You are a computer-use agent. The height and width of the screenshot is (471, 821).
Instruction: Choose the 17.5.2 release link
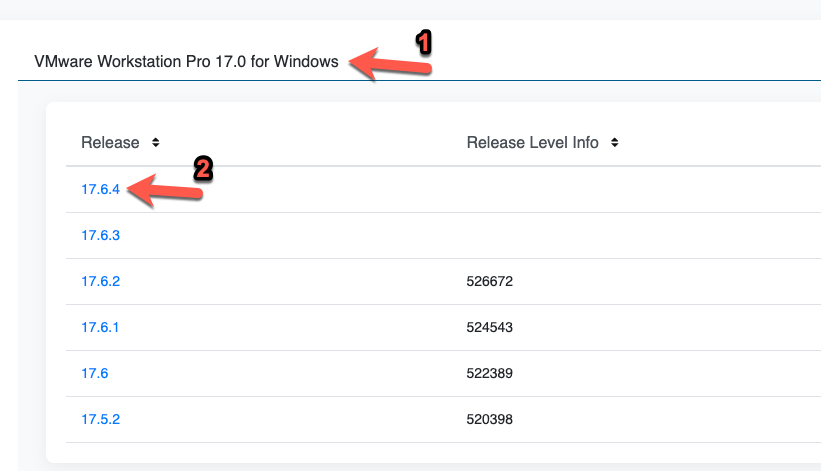pos(101,419)
